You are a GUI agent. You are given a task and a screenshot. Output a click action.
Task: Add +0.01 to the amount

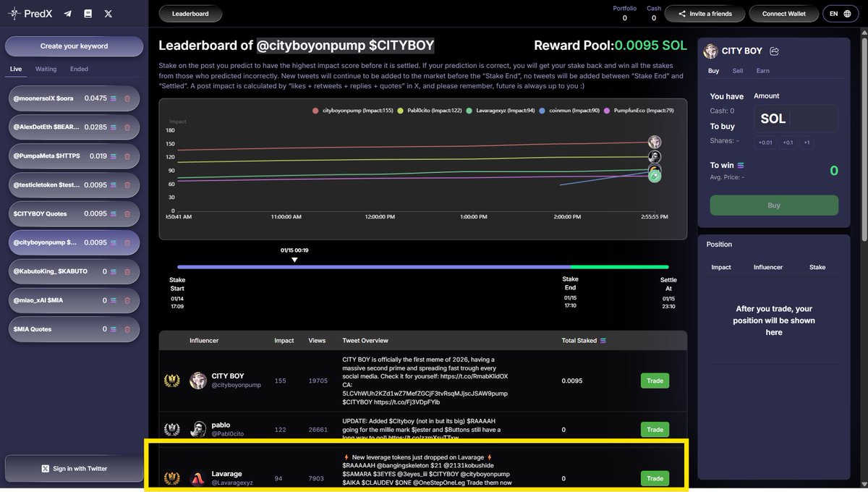pyautogui.click(x=765, y=143)
